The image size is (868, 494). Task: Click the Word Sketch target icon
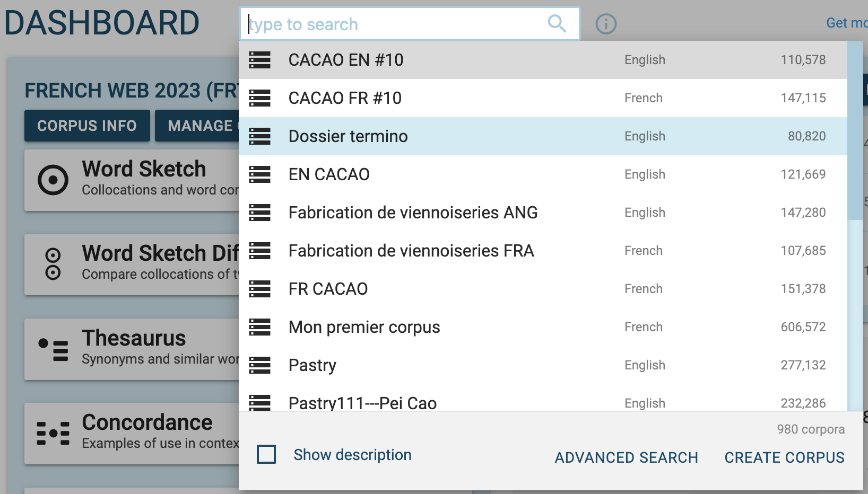[x=53, y=180]
